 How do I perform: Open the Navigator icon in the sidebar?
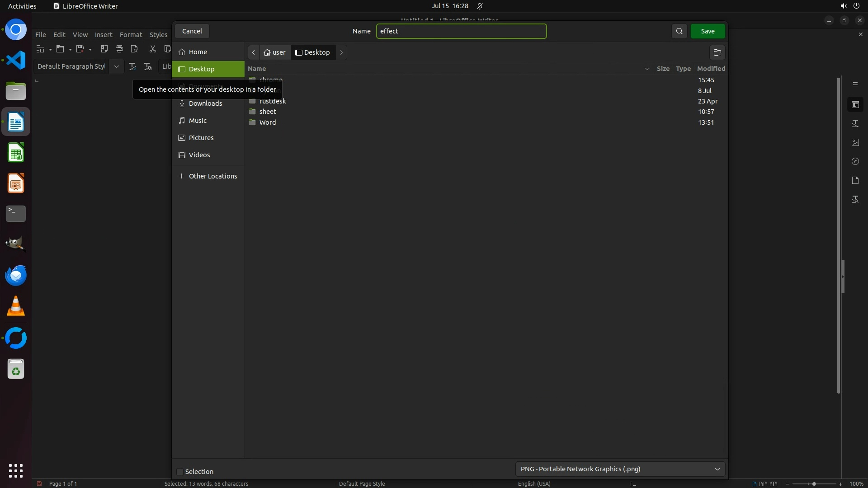click(x=855, y=161)
